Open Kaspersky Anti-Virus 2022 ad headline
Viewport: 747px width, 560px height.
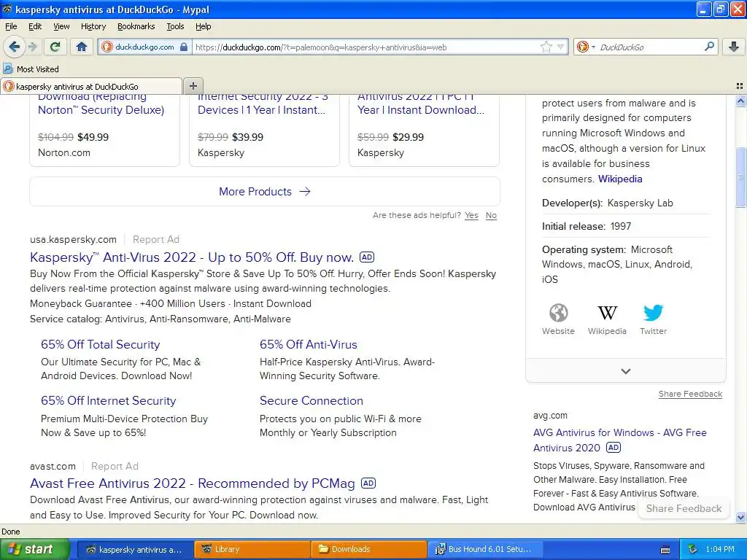[x=192, y=257]
